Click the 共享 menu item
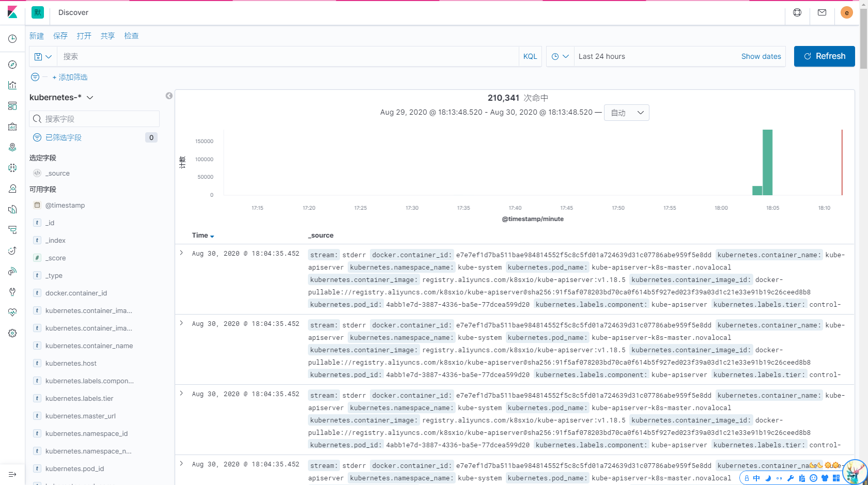Image resolution: width=868 pixels, height=485 pixels. pos(108,36)
